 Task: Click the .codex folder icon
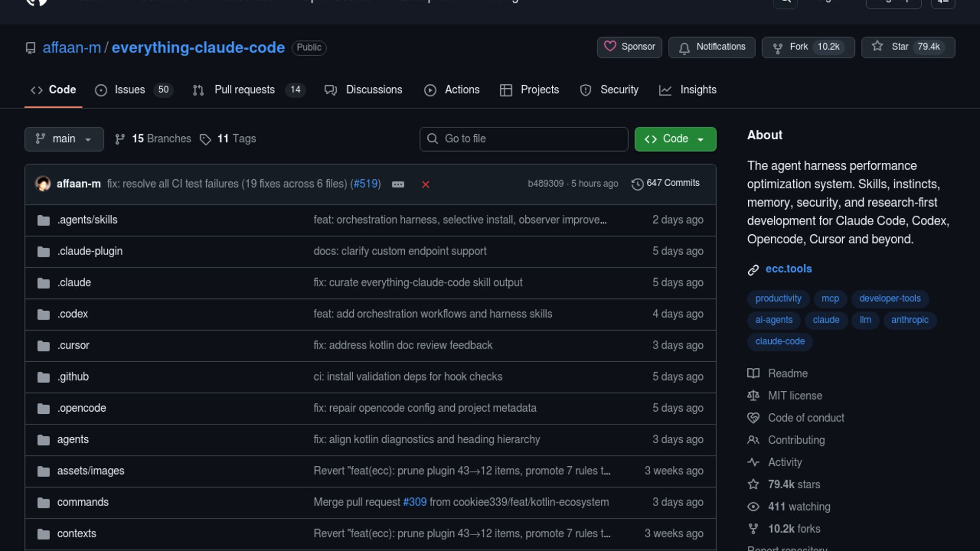43,314
